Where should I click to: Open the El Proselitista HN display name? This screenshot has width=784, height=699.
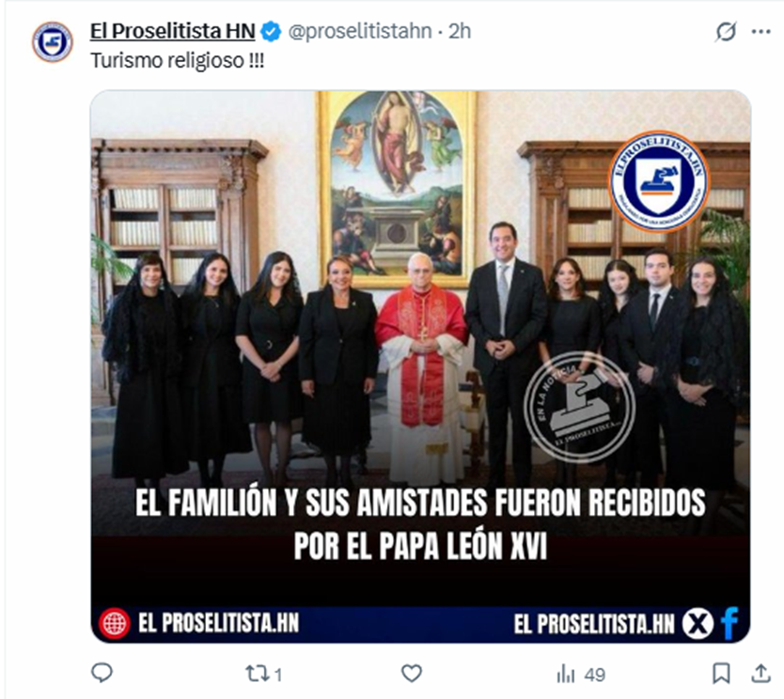(173, 31)
